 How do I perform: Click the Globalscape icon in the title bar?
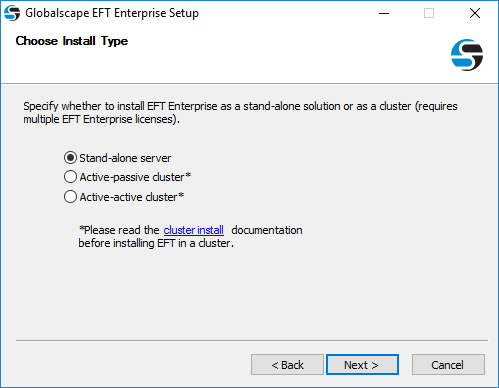pyautogui.click(x=12, y=13)
